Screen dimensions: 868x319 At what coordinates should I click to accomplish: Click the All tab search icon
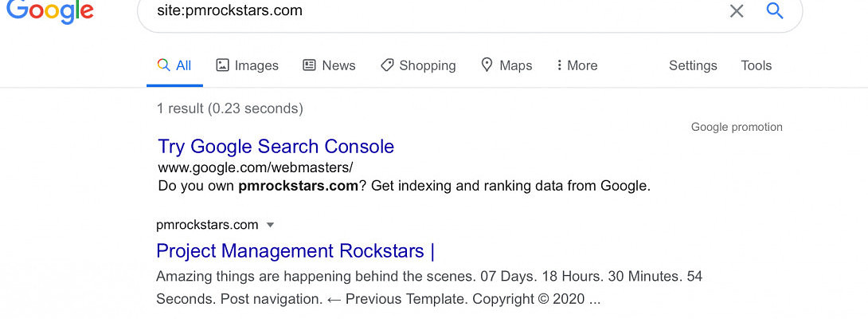(163, 65)
